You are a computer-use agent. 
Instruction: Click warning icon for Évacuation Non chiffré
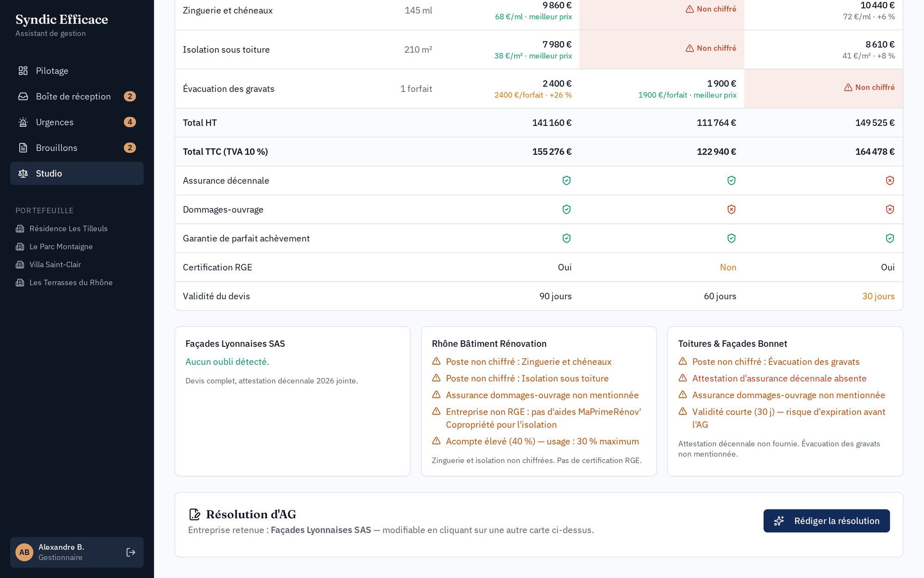click(x=848, y=87)
